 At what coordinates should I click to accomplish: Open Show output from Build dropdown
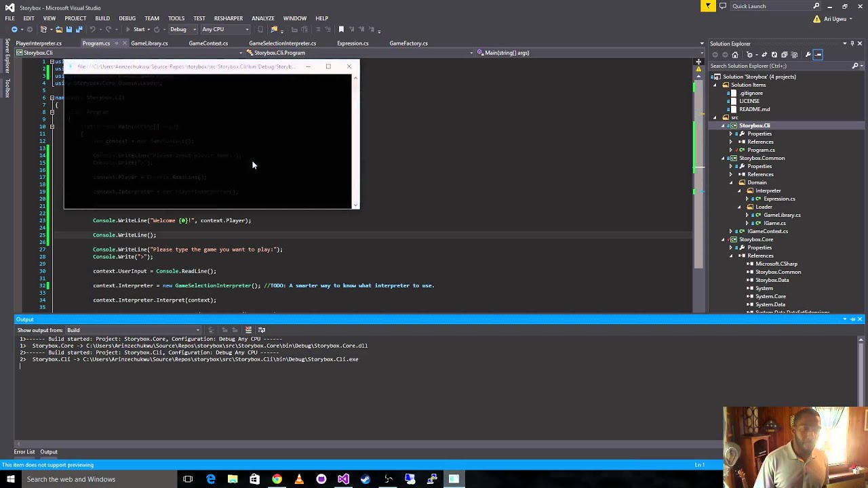(x=132, y=330)
